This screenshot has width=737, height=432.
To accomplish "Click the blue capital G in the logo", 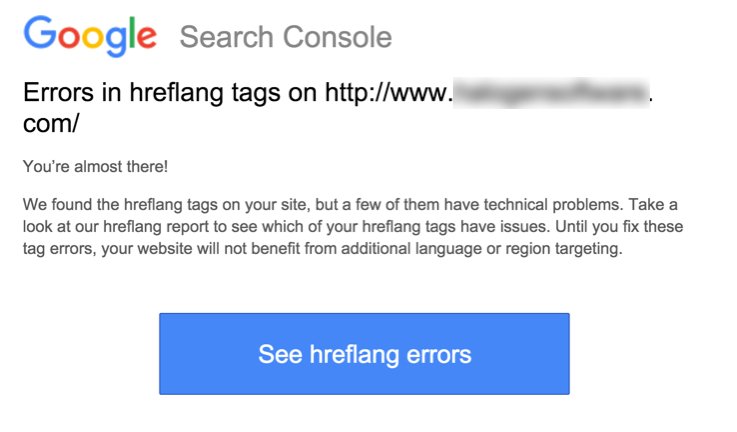I will [40, 35].
